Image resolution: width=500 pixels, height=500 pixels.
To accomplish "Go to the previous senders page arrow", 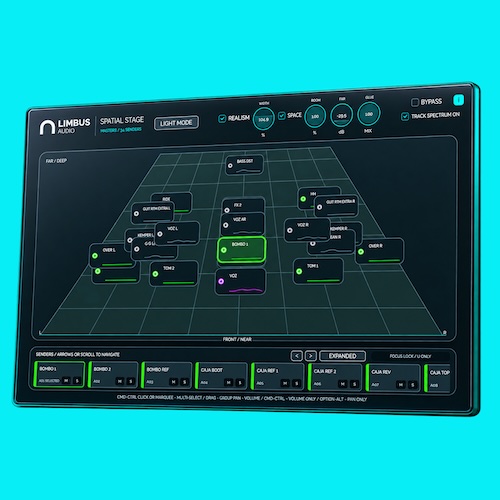I will pyautogui.click(x=296, y=356).
